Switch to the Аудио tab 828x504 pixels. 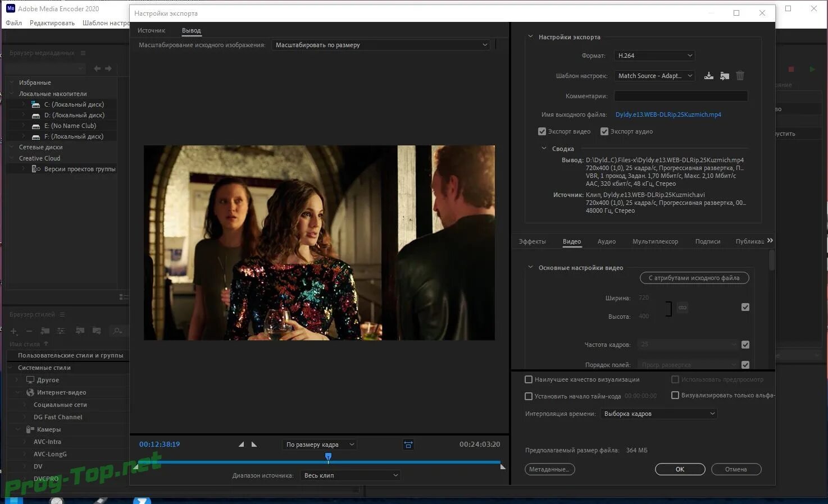point(606,241)
